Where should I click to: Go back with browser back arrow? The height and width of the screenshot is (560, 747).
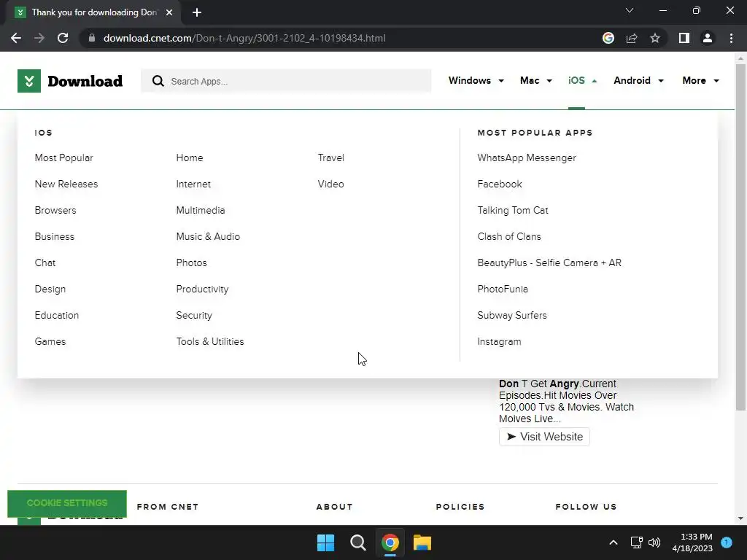click(16, 38)
